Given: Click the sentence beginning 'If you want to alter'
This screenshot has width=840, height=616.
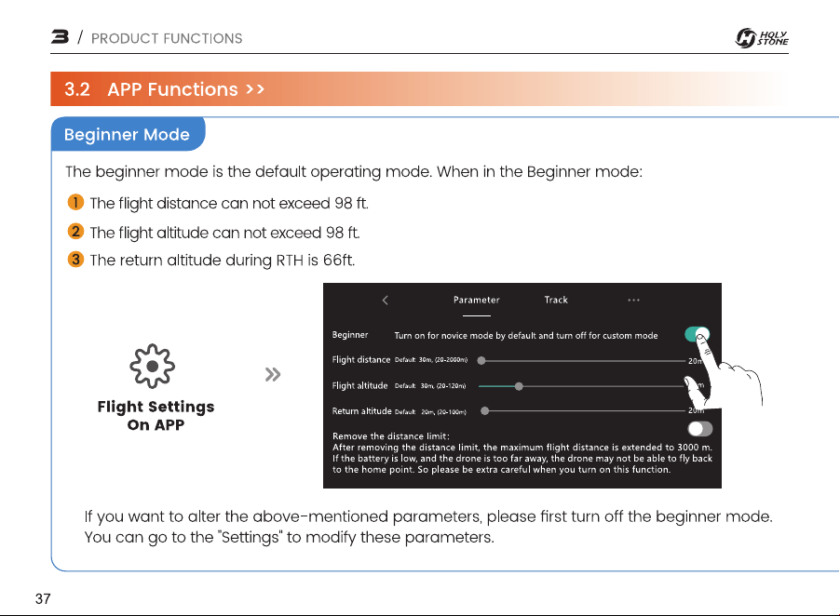Looking at the screenshot, I should coord(428,517).
